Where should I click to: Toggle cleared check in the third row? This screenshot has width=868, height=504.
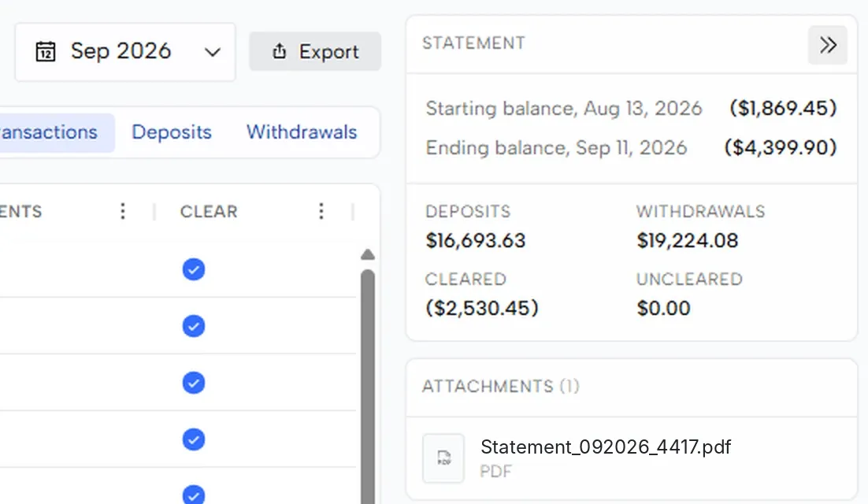click(194, 383)
